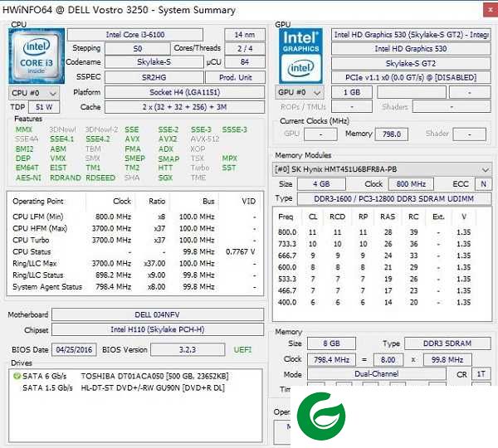
Task: Click the DDR3 SDRAM memory type field
Action: click(447, 343)
